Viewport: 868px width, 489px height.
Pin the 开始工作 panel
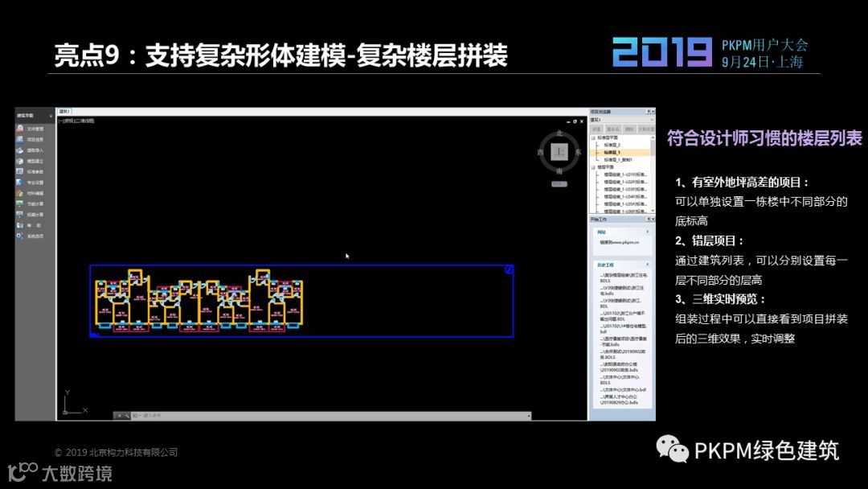pos(649,220)
